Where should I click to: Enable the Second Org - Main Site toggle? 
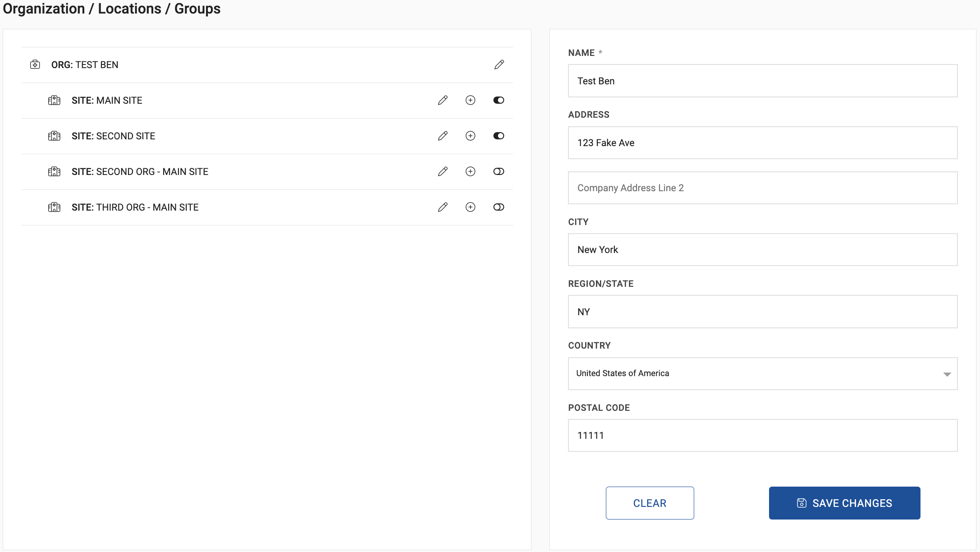click(x=499, y=171)
